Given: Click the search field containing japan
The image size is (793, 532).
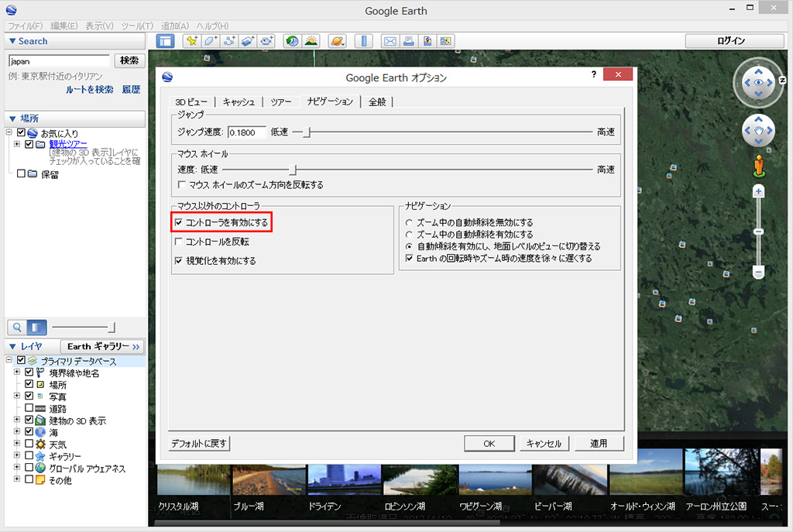Looking at the screenshot, I should click(x=59, y=61).
